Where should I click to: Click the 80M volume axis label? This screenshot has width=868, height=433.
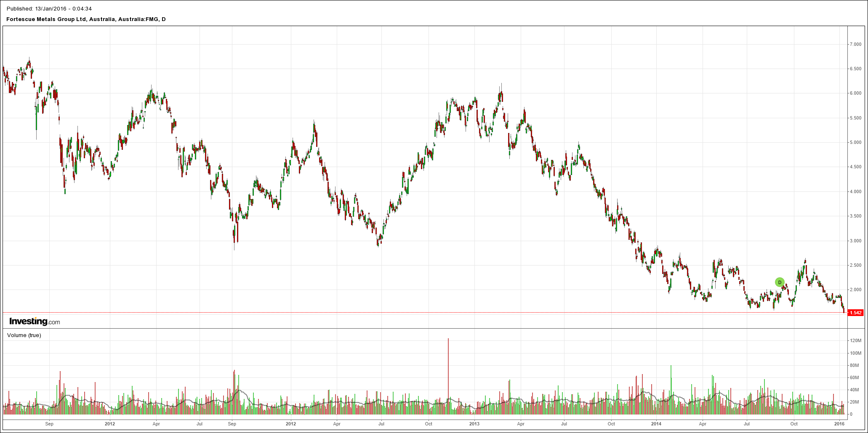(854, 365)
